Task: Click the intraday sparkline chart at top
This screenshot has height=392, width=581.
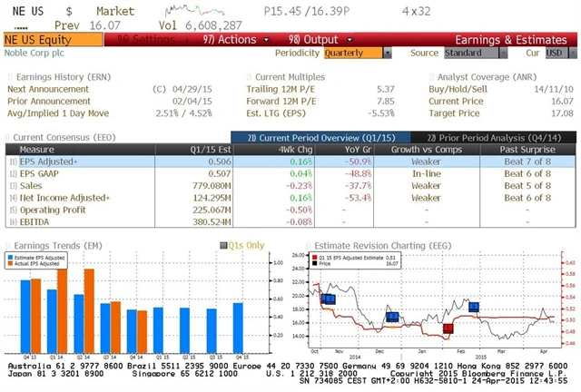Action: click(x=200, y=11)
